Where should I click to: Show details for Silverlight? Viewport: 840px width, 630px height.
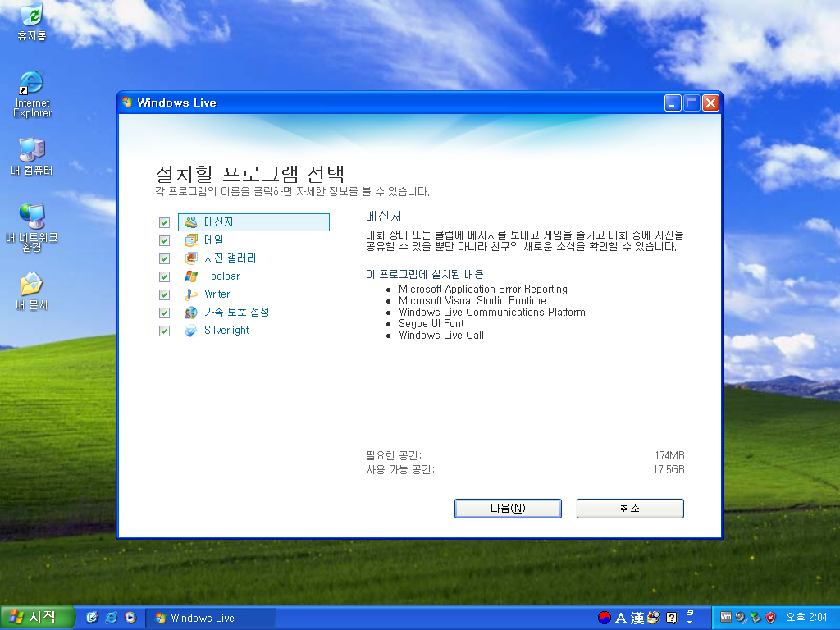coord(226,330)
